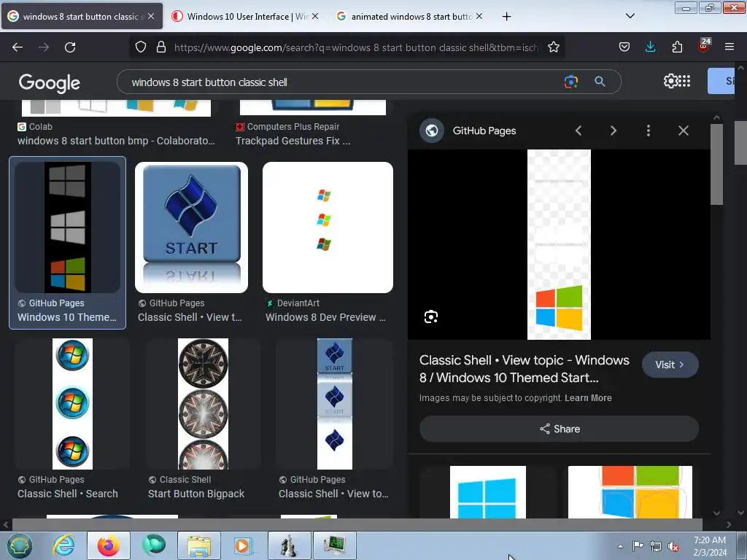
Task: Open the Pocket save icon
Action: click(624, 47)
